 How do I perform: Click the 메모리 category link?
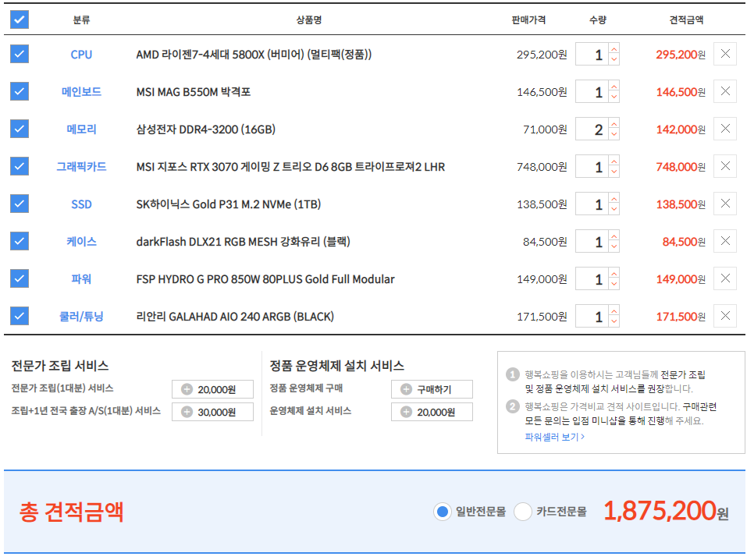pos(81,129)
